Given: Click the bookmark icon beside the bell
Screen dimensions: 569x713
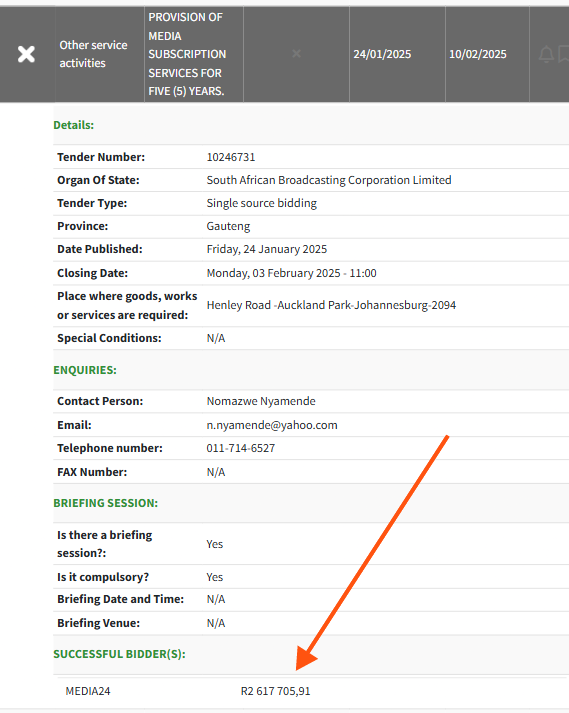Looking at the screenshot, I should pos(564,54).
